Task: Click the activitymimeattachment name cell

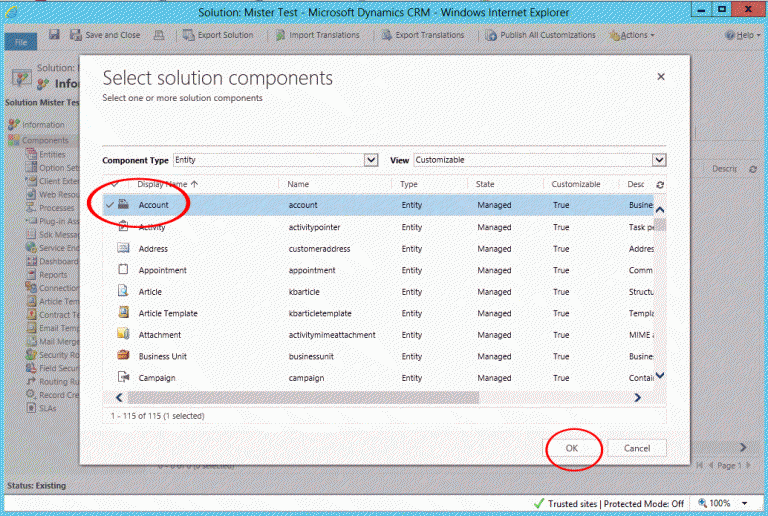Action: (x=332, y=335)
